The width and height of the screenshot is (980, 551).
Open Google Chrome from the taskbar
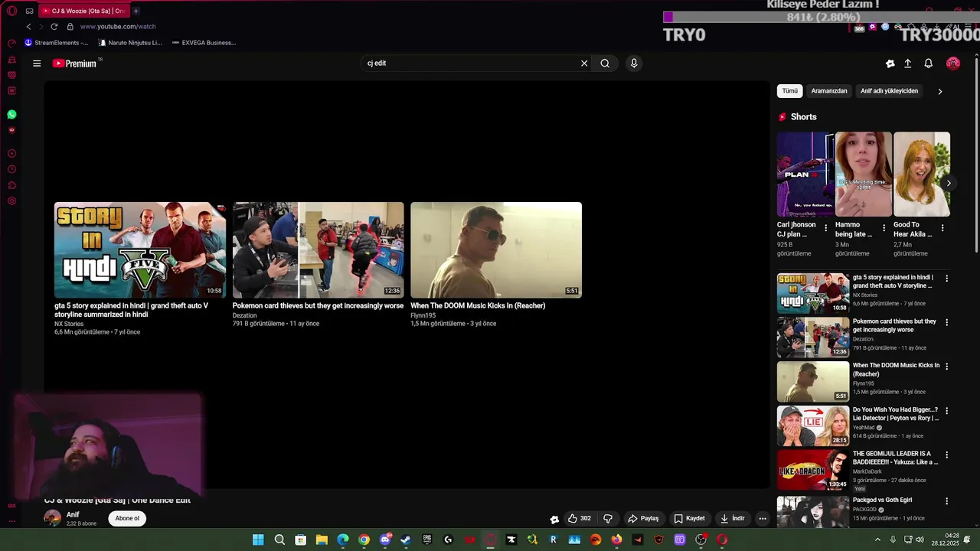point(364,540)
